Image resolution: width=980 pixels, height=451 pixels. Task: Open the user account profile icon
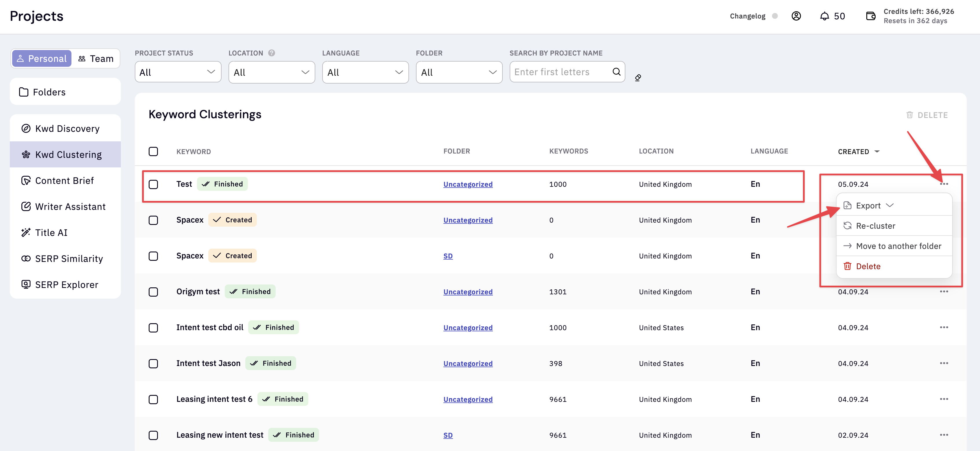tap(796, 16)
